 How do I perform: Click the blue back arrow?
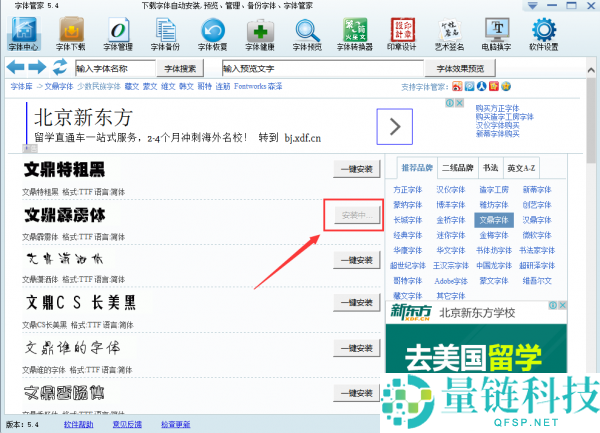(x=15, y=67)
